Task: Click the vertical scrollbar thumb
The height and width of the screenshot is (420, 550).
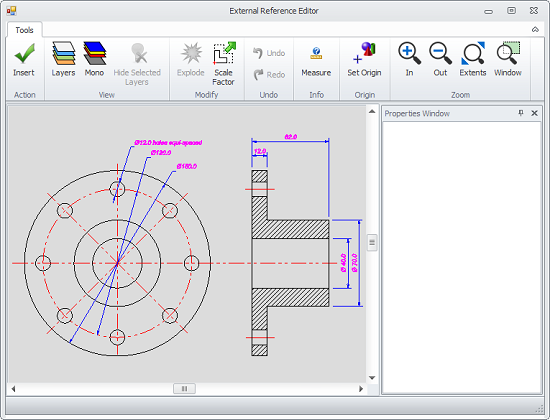Action: 372,242
